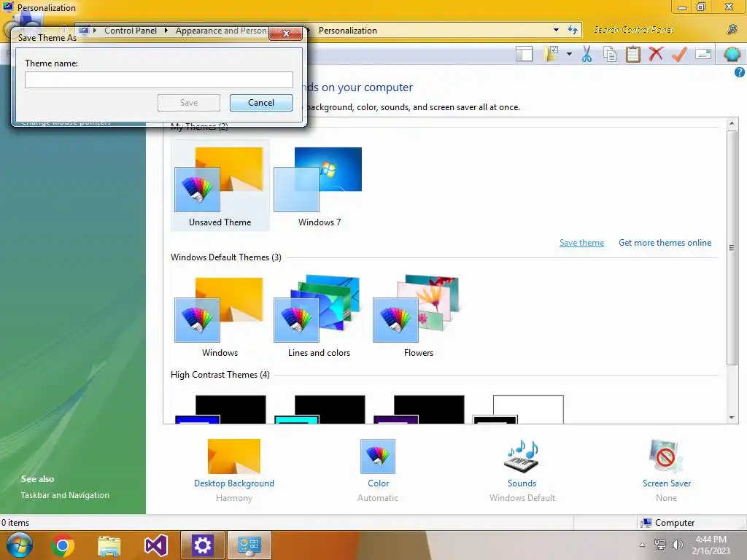747x560 pixels.
Task: Click the Copy icon in toolbar
Action: (x=610, y=54)
